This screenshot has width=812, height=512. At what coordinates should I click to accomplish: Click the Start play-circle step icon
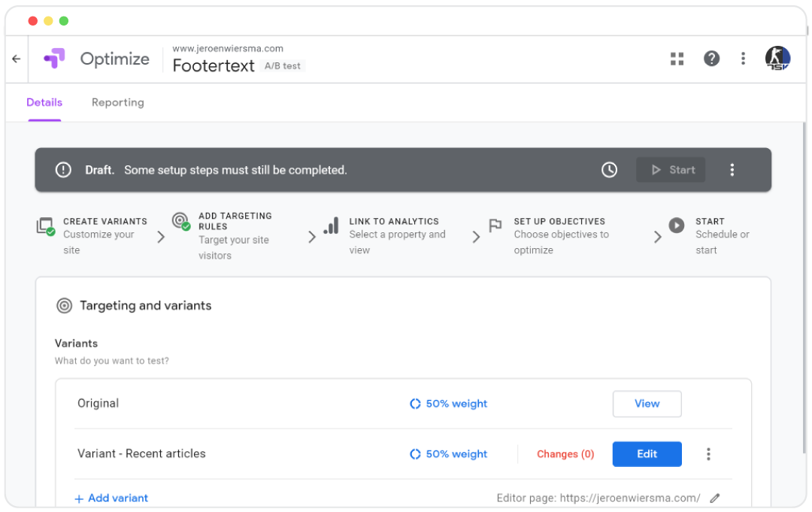click(x=676, y=225)
